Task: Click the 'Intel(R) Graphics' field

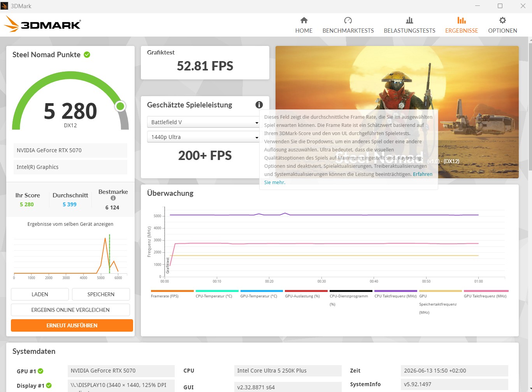Action: tap(70, 167)
